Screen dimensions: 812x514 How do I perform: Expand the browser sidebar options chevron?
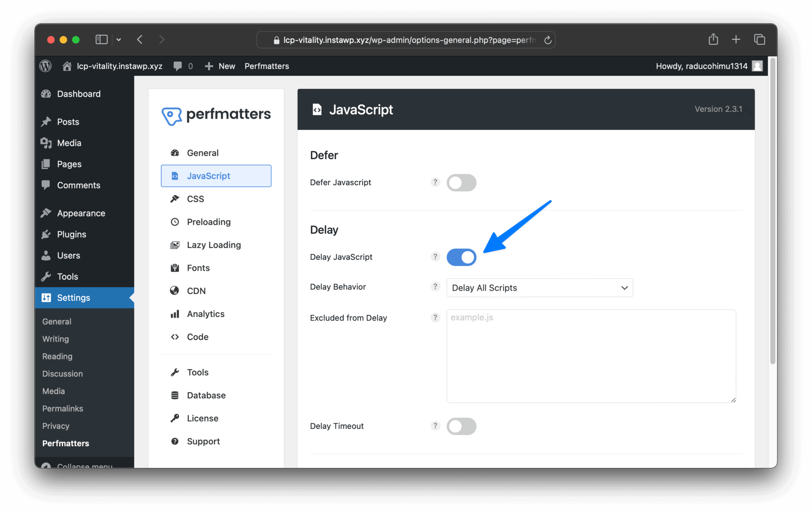click(119, 39)
